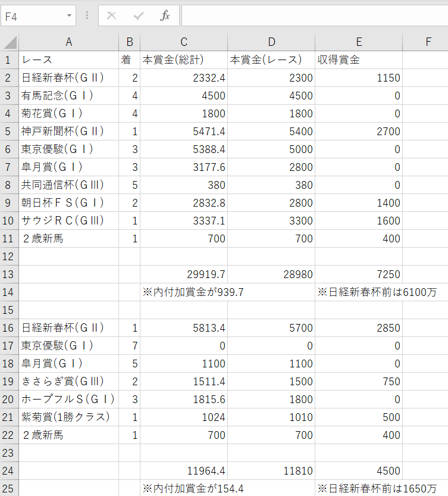Click header cell 本賞金(総計)
448x496 pixels.
tap(184, 60)
